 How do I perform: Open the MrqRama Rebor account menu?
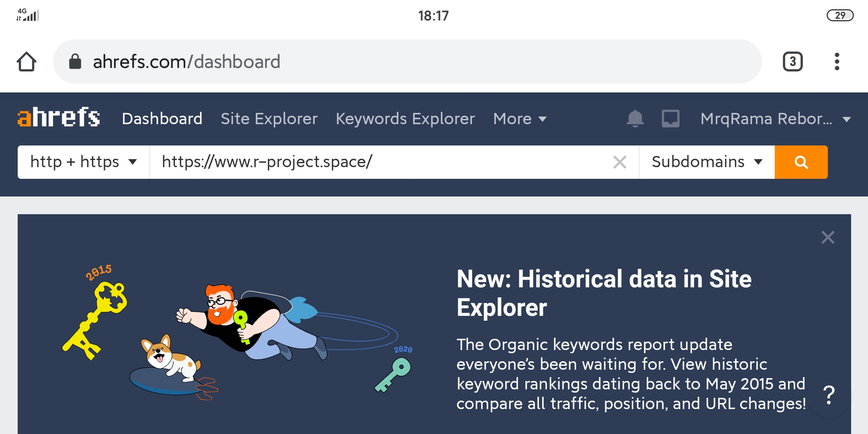775,119
